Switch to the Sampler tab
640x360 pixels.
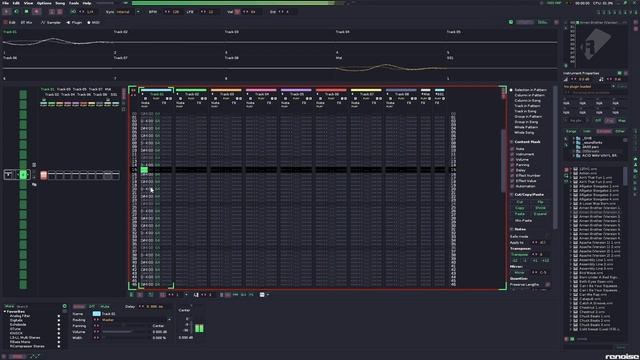[51, 22]
